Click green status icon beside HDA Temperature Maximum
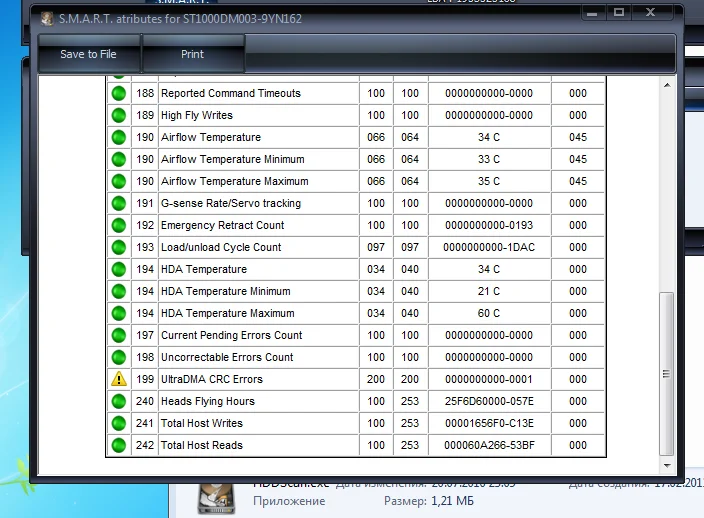 tap(119, 313)
